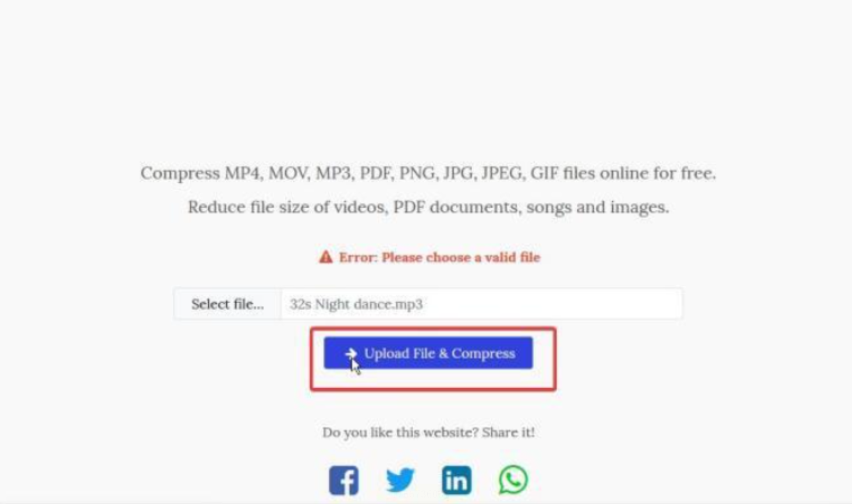Share the site on Twitter
This screenshot has height=504, width=852.
click(400, 480)
